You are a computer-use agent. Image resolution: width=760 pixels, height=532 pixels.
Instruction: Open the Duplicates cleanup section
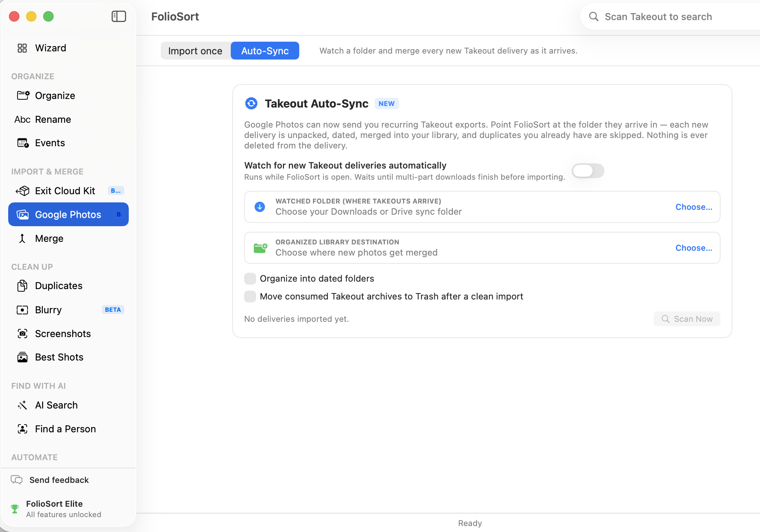pyautogui.click(x=68, y=286)
